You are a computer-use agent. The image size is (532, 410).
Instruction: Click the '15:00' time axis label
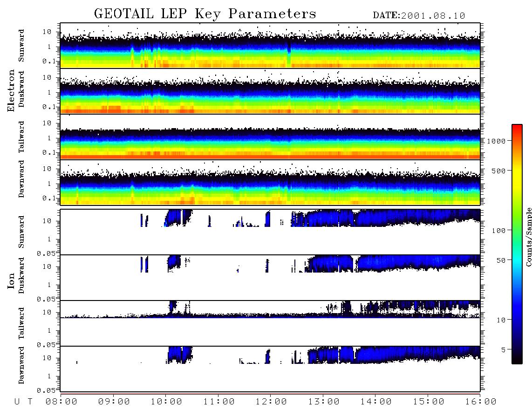429,402
